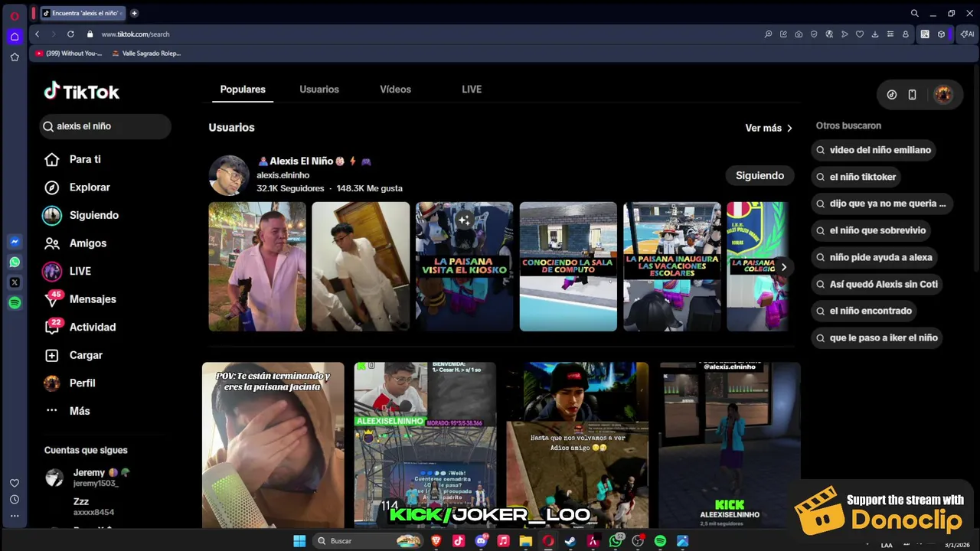Select suggestion 'niño pide ayuda a alexa'
Screen dimensions: 980x551
pos(874,257)
